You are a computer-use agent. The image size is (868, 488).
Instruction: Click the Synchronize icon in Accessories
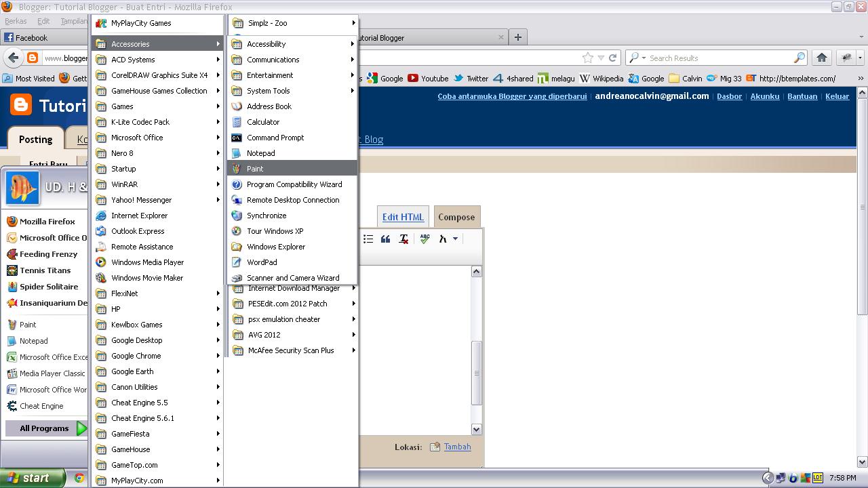click(x=237, y=216)
